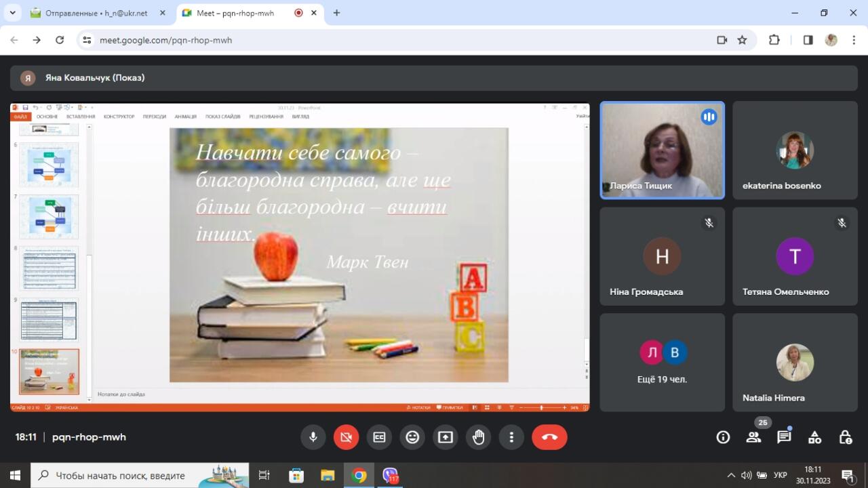Go forward in browser history
This screenshot has height=488, width=868.
pos(37,40)
